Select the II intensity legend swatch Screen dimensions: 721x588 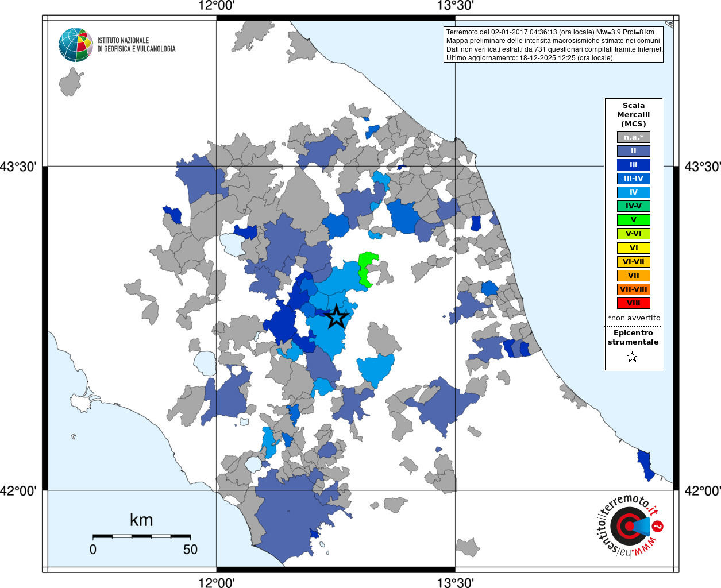[x=634, y=151]
